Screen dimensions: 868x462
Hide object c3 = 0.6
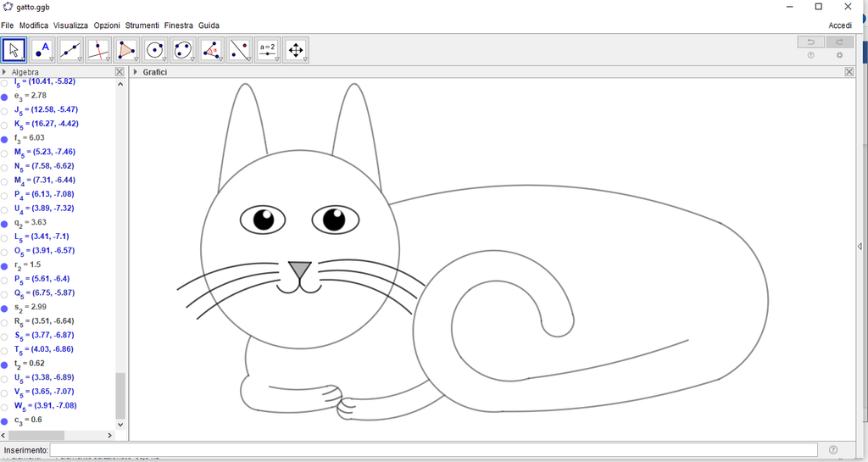coord(5,421)
